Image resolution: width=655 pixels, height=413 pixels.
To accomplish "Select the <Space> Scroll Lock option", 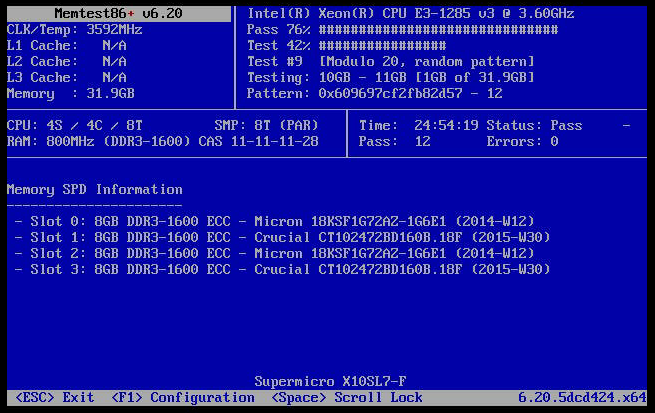I will (x=347, y=398).
